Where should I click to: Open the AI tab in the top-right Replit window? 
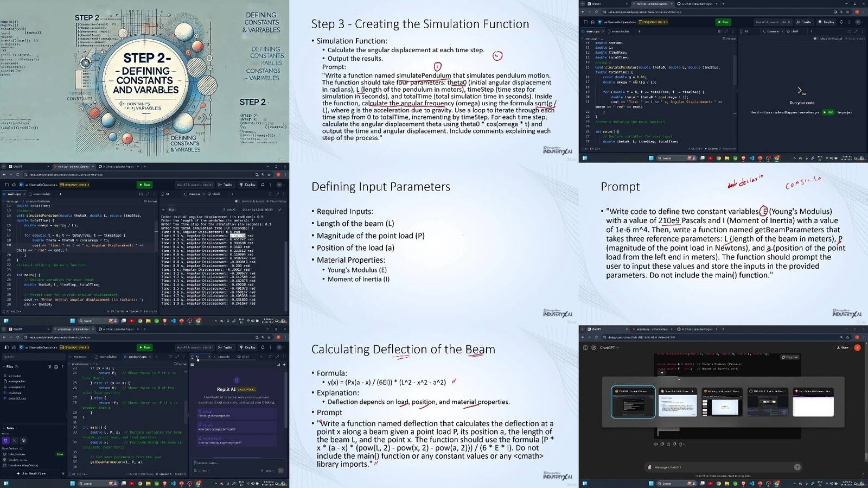point(744,31)
